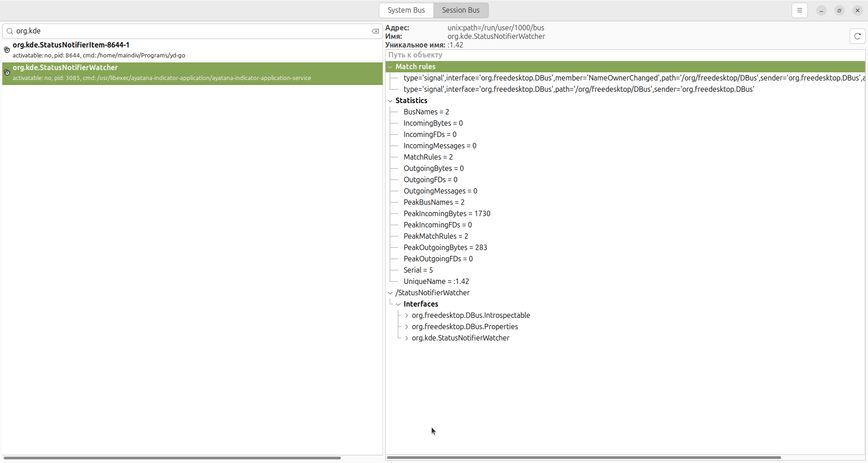
Task: Select the NameOwnerChanged match rule row
Action: coord(625,78)
